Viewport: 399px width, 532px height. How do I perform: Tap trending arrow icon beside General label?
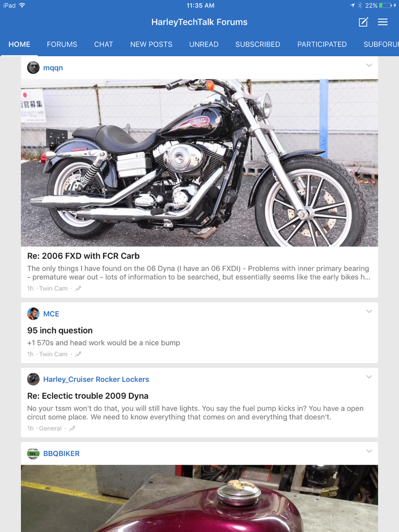tap(72, 428)
